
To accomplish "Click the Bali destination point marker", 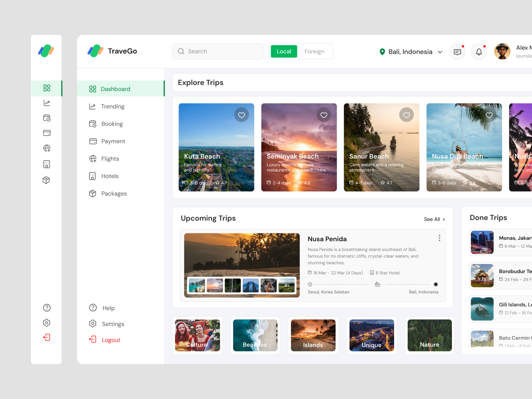I will pyautogui.click(x=436, y=284).
